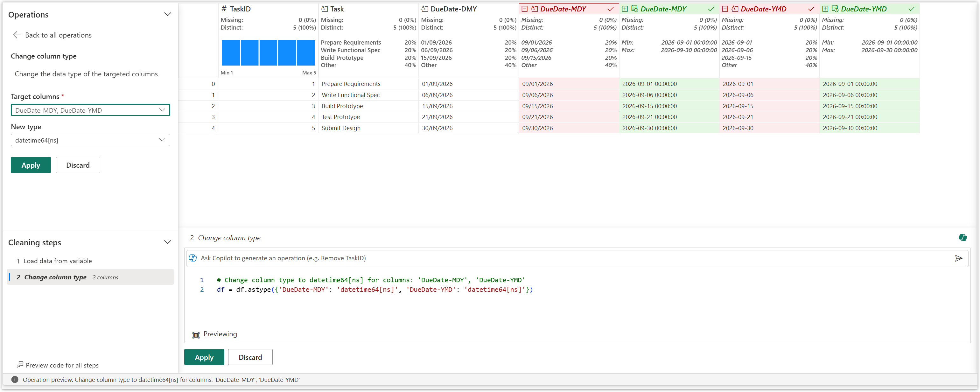Click the TaskID histogram bar chart
Viewport: 980px width, 392px height.
(268, 53)
